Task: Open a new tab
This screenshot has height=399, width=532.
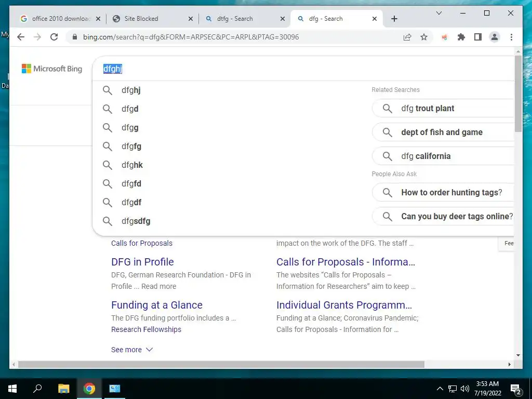Action: [x=394, y=19]
